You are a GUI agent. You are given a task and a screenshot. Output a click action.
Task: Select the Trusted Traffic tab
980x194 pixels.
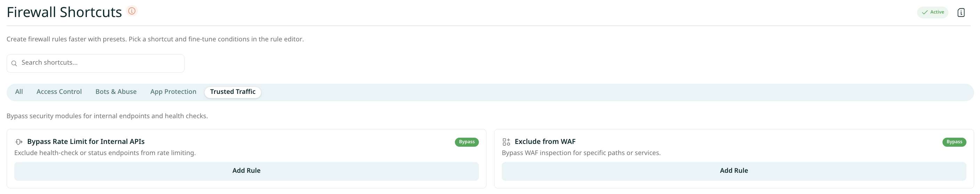pos(232,92)
